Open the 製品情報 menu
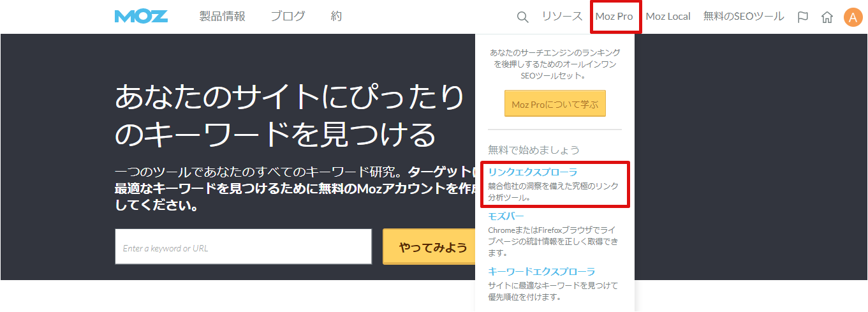 pos(222,17)
